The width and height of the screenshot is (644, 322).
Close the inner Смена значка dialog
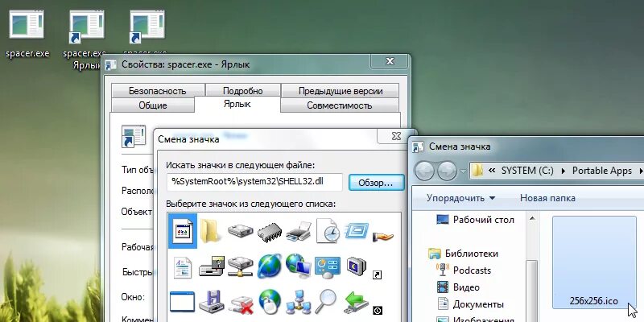(x=396, y=136)
